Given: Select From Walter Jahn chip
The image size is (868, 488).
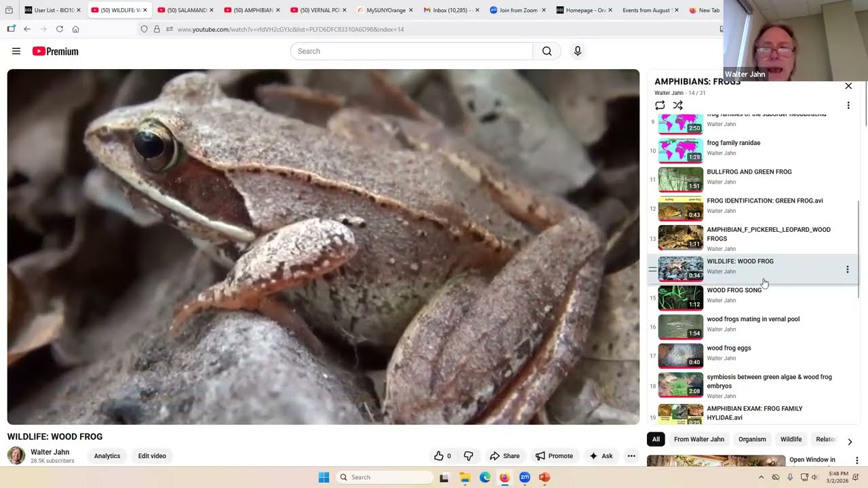Looking at the screenshot, I should click(x=699, y=439).
